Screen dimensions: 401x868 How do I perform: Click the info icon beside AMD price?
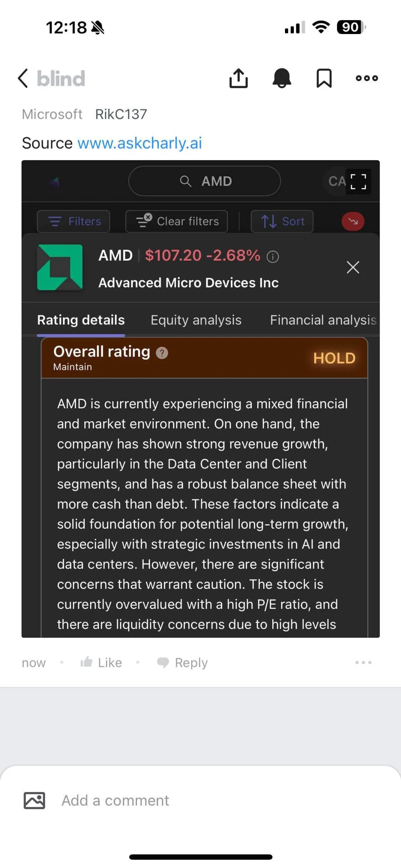[x=273, y=257]
